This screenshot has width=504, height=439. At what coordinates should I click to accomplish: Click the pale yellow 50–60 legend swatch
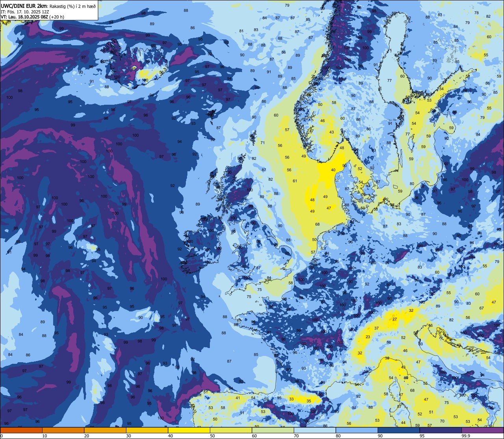(231, 430)
